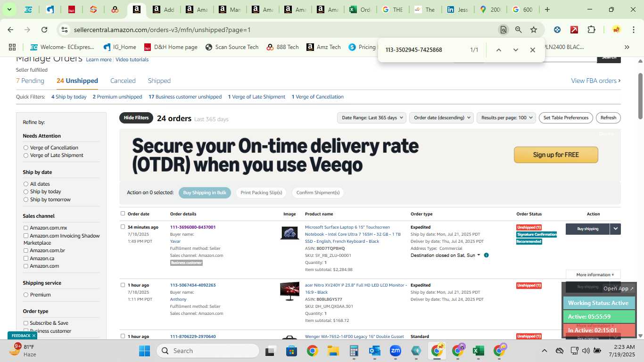This screenshot has height=362, width=644.
Task: Open the tab search dropdown at top-left
Action: click(x=9, y=9)
